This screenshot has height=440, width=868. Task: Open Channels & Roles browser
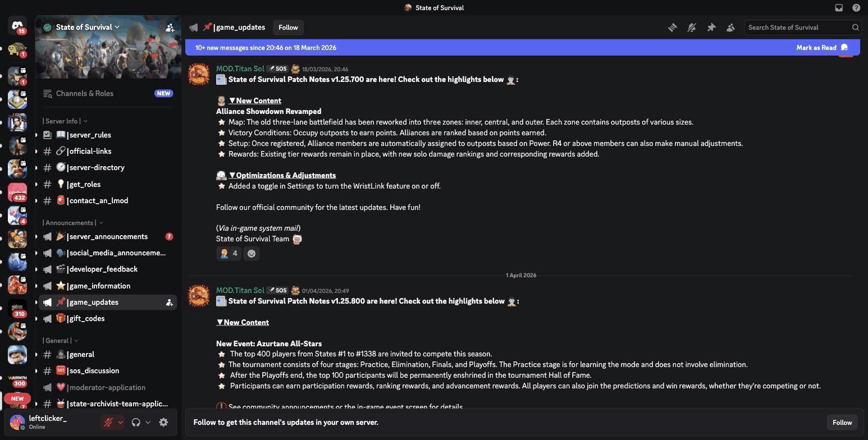click(107, 94)
